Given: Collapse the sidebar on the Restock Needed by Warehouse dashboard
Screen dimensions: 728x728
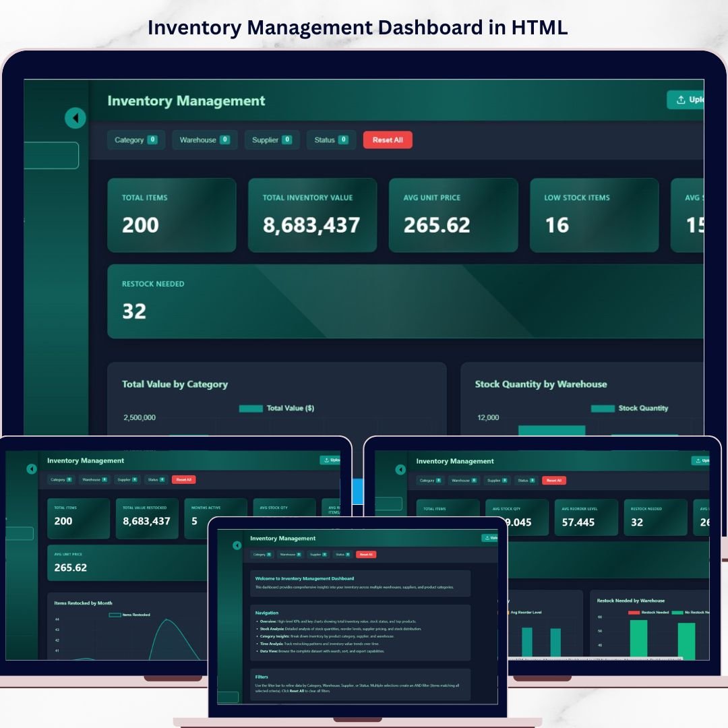Looking at the screenshot, I should 400,469.
